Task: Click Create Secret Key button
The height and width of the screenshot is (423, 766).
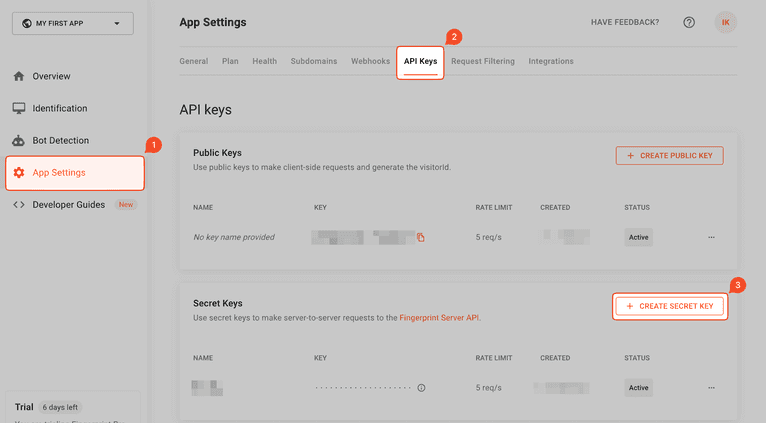Action: pos(669,306)
